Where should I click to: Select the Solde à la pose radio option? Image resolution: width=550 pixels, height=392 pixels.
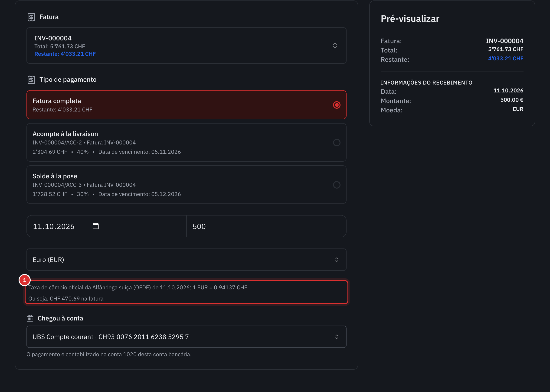tap(337, 185)
